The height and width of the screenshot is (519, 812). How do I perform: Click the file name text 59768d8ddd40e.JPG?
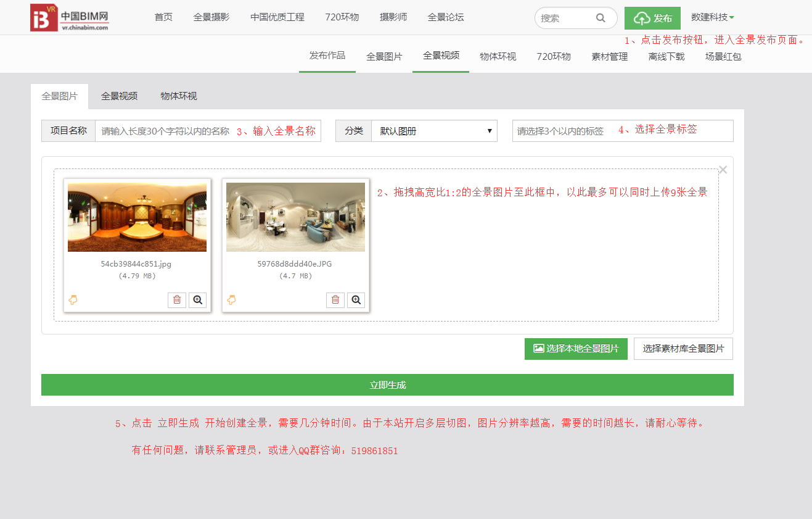tap(295, 264)
